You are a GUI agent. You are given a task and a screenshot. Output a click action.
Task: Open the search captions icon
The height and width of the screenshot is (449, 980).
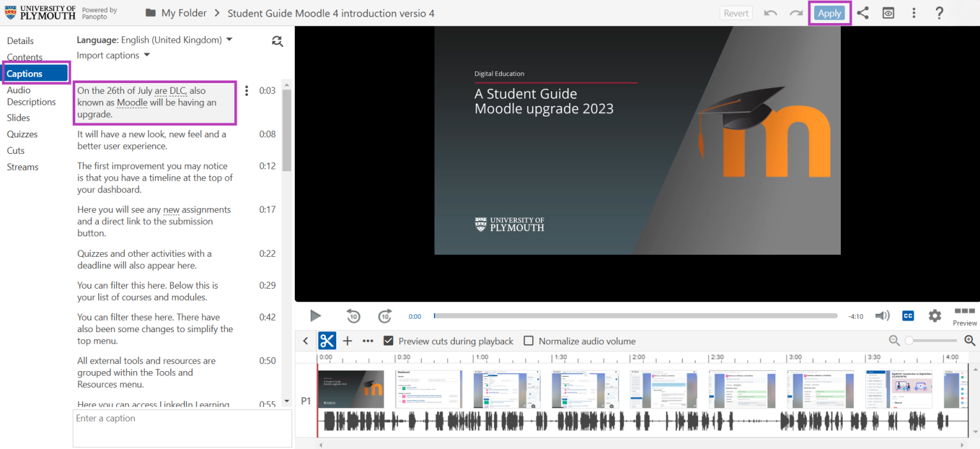pos(277,41)
